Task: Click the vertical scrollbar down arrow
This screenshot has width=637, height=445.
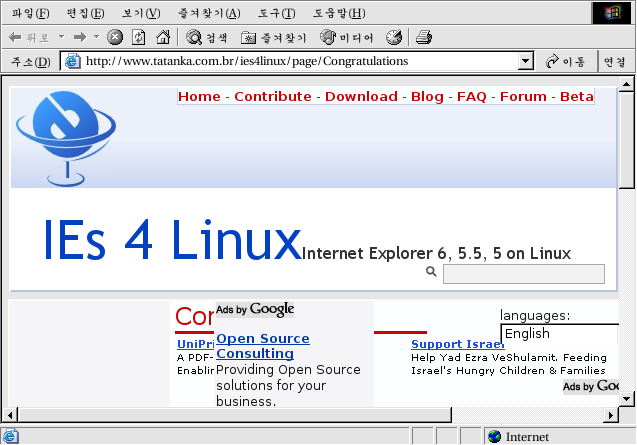Action: click(626, 399)
